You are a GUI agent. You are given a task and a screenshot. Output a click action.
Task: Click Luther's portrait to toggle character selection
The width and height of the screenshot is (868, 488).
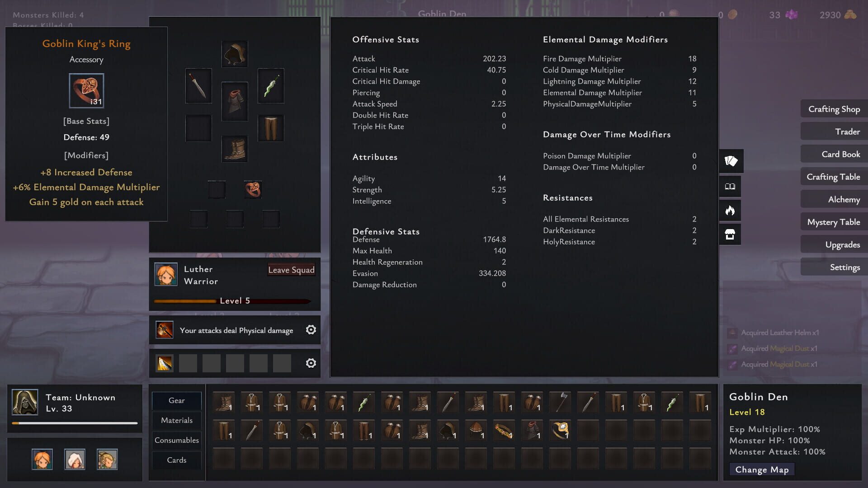point(167,275)
